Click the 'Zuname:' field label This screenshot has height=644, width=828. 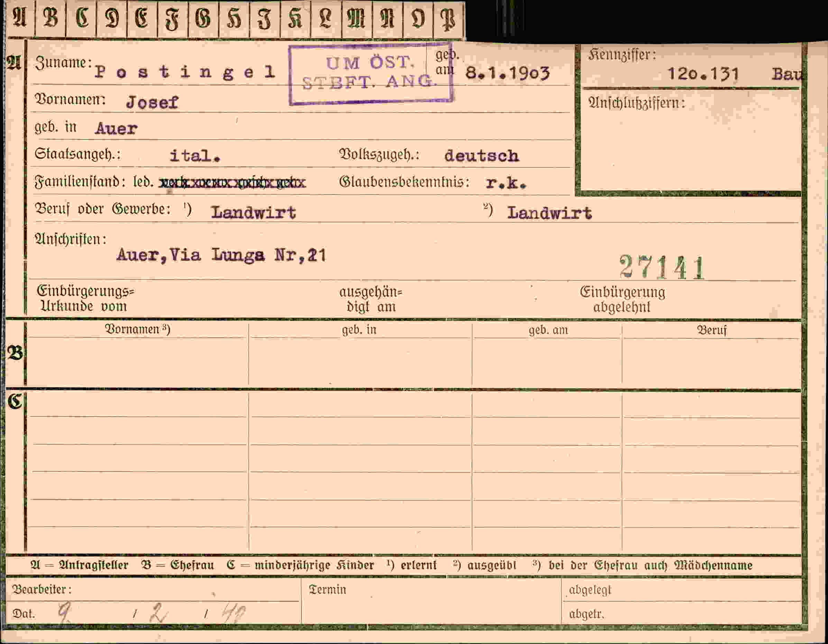click(63, 63)
